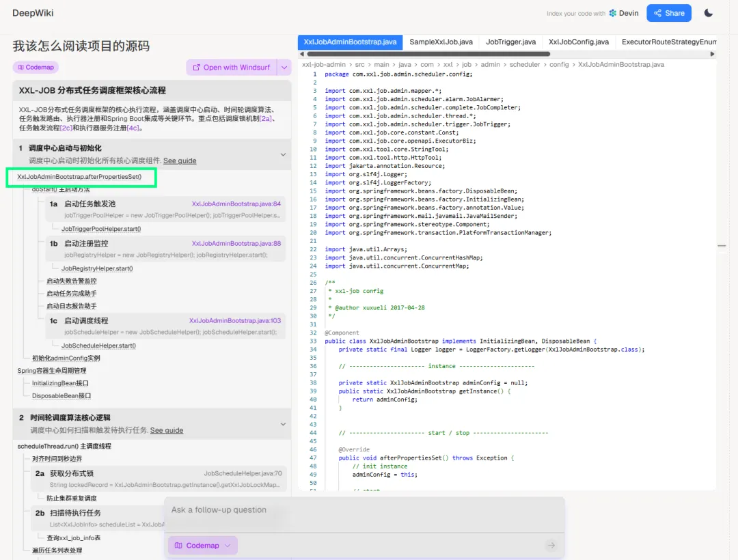The image size is (738, 560).
Task: Select 初始化adminConfig实例 tree item
Action: pos(66,358)
